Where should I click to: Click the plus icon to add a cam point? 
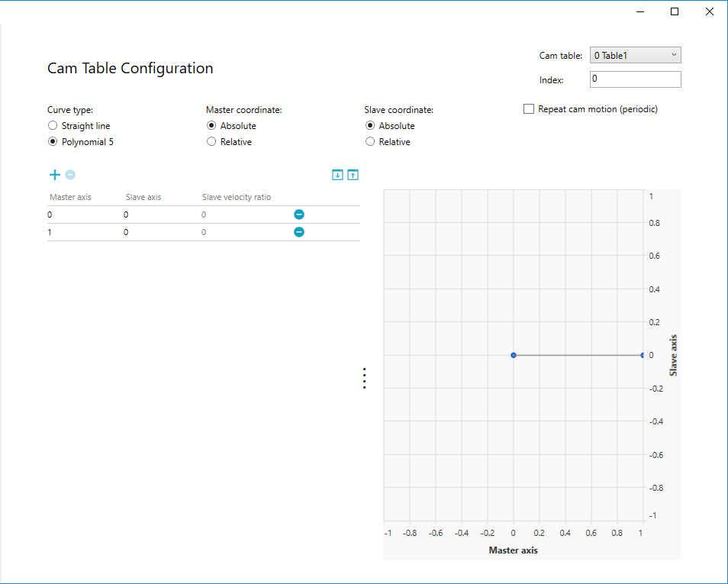click(x=54, y=175)
